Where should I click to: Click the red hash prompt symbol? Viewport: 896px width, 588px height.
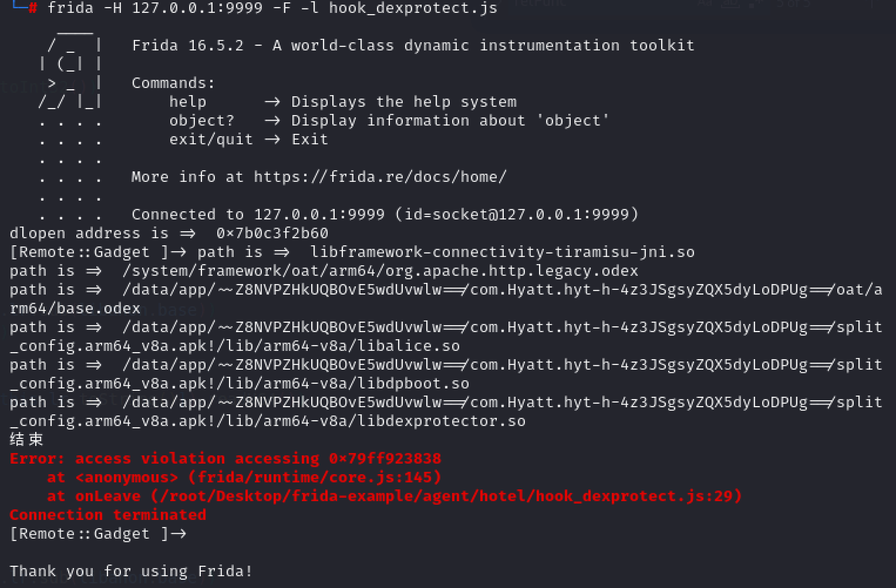point(32,8)
